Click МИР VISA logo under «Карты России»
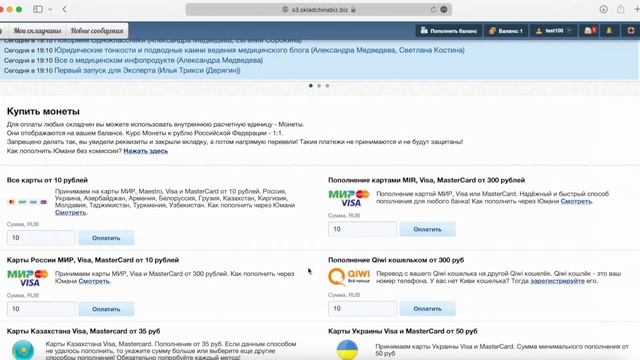Viewport: 640px width, 360px height. pos(28,278)
